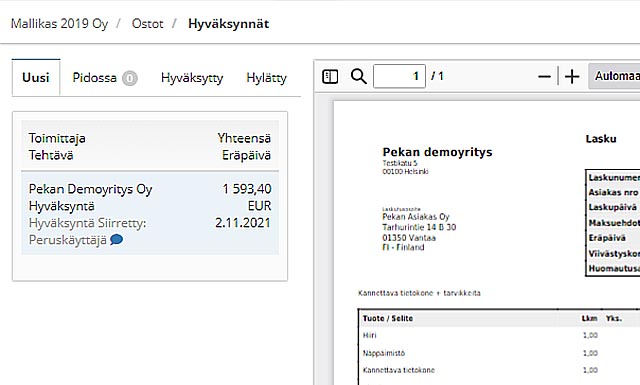Image resolution: width=640 pixels, height=385 pixels.
Task: Switch to the Uusi tab
Action: pos(36,78)
